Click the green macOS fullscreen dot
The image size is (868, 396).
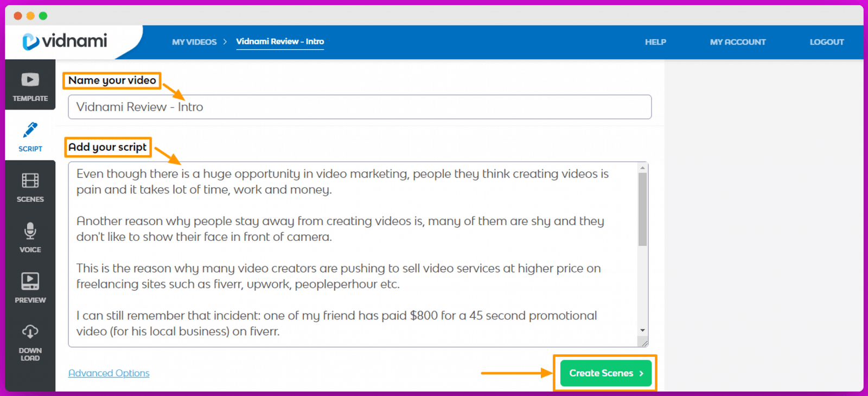coord(43,16)
